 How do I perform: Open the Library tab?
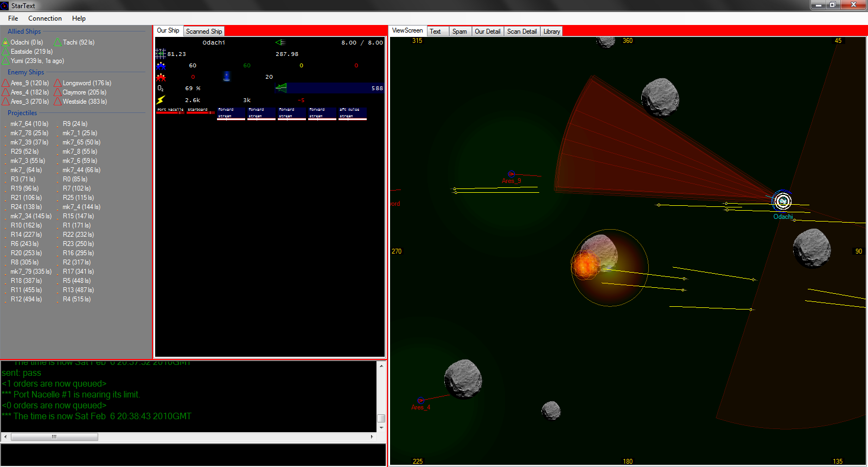551,31
